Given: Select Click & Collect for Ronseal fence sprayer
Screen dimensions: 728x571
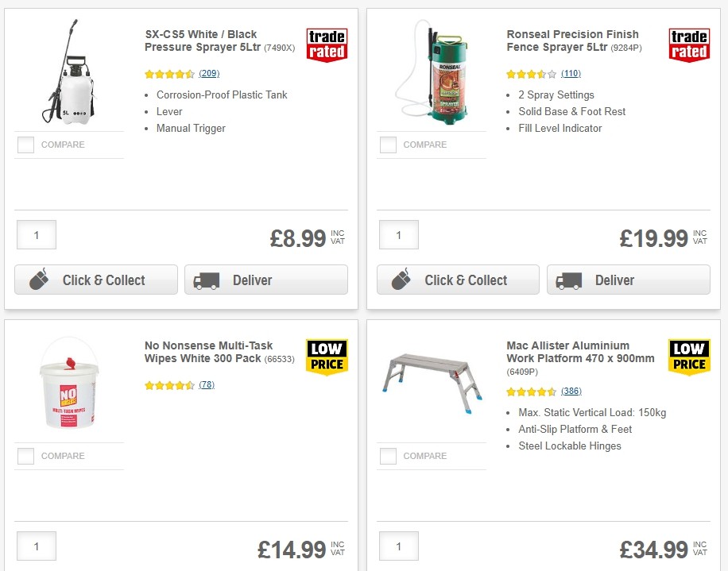Looking at the screenshot, I should [458, 280].
